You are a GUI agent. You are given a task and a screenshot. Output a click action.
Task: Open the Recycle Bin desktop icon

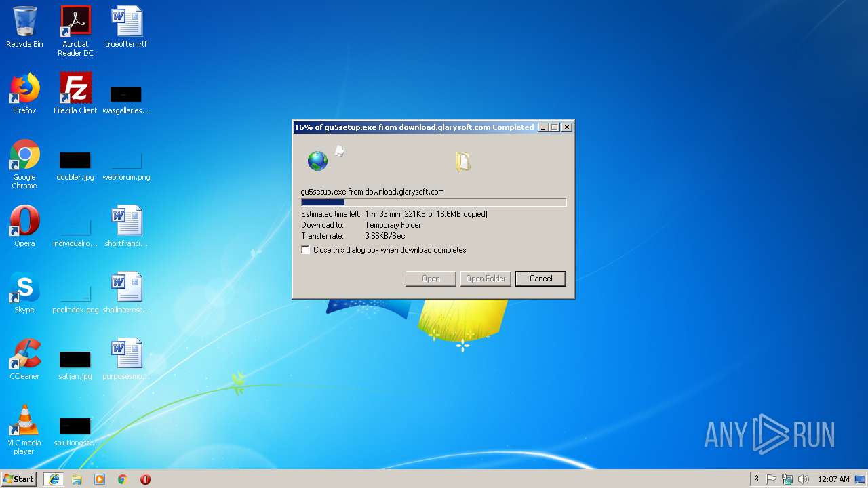tap(24, 27)
